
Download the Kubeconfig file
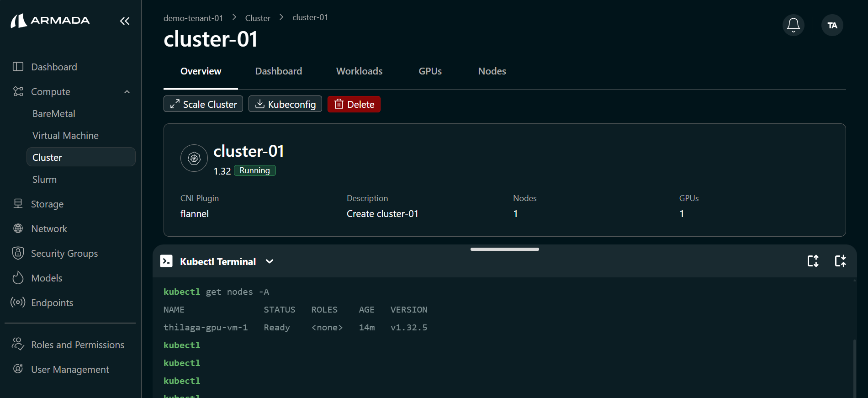click(x=285, y=104)
